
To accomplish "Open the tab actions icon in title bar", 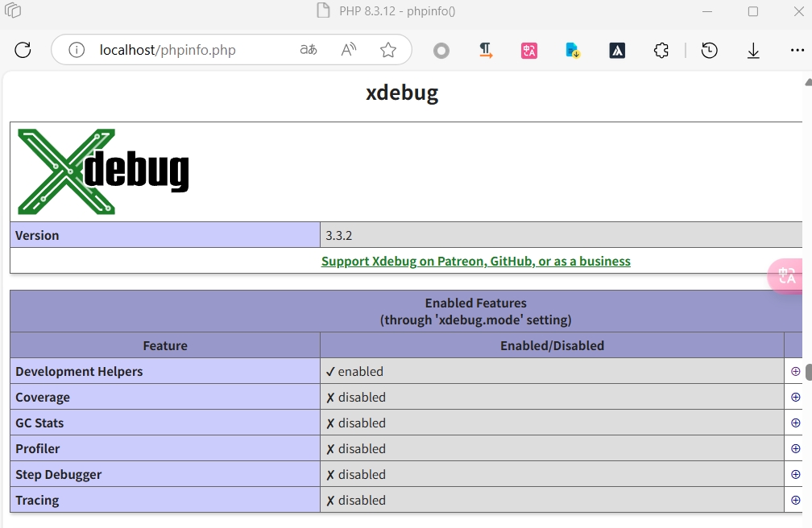I will coord(13,10).
